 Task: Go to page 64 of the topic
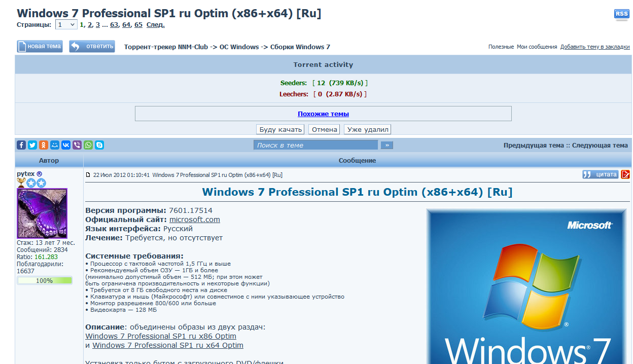point(126,24)
